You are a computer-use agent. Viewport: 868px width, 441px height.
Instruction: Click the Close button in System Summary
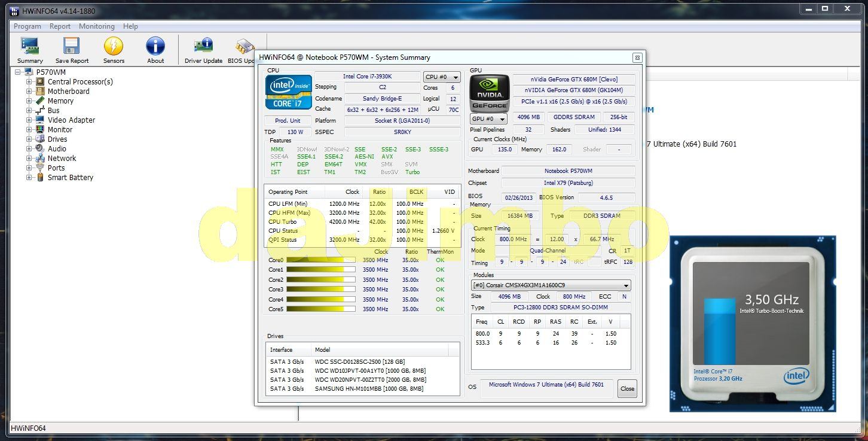[x=627, y=388]
